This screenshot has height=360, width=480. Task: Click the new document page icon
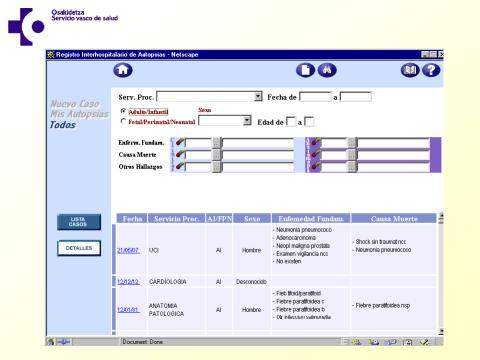305,70
